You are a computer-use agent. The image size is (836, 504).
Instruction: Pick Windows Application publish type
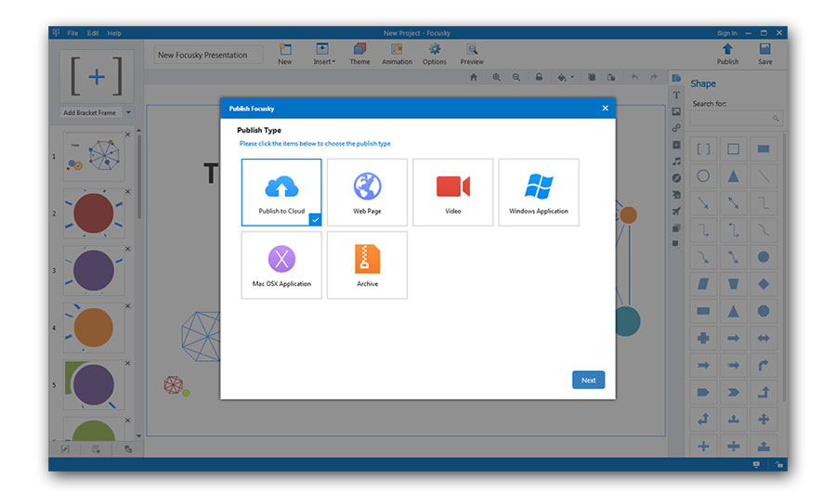(x=539, y=192)
